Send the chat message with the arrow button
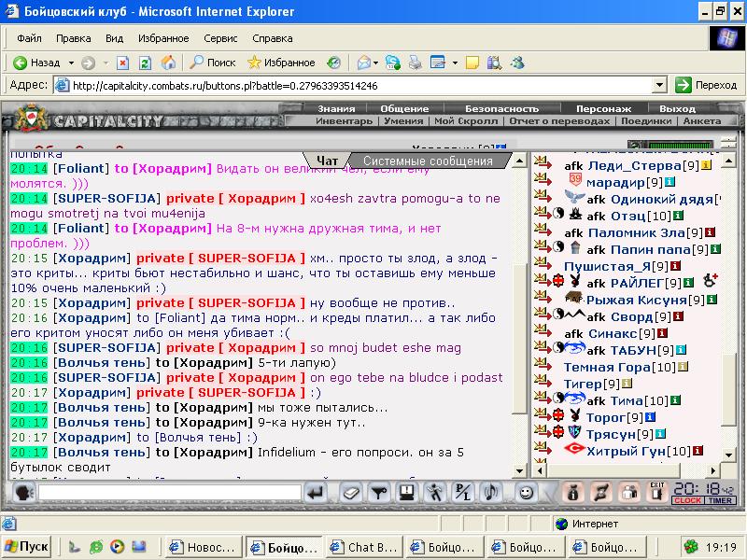This screenshot has width=747, height=560. pyautogui.click(x=316, y=493)
